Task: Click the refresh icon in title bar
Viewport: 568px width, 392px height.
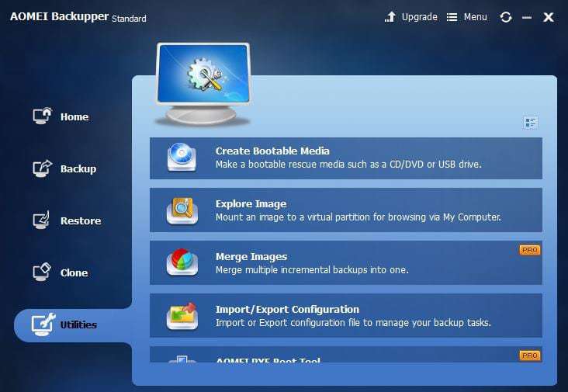Action: 506,17
